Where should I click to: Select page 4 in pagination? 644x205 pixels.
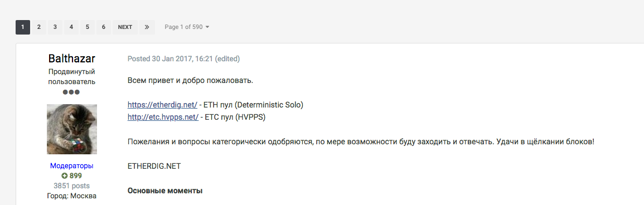[71, 27]
